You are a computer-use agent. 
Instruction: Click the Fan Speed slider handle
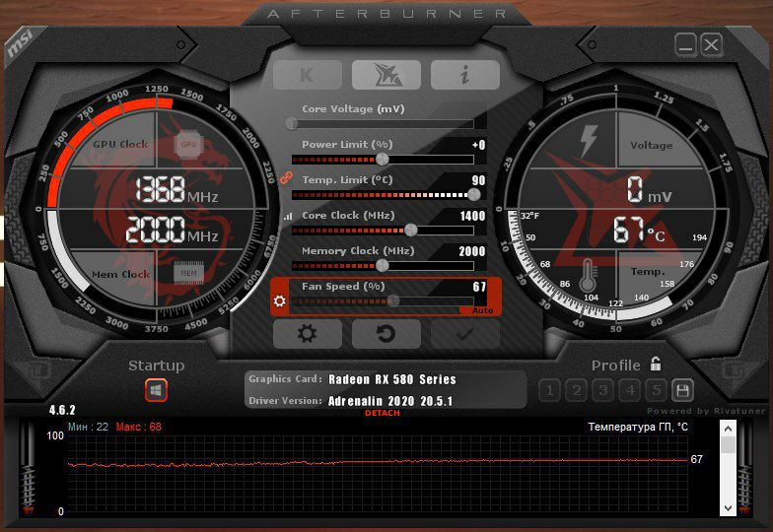tap(392, 300)
